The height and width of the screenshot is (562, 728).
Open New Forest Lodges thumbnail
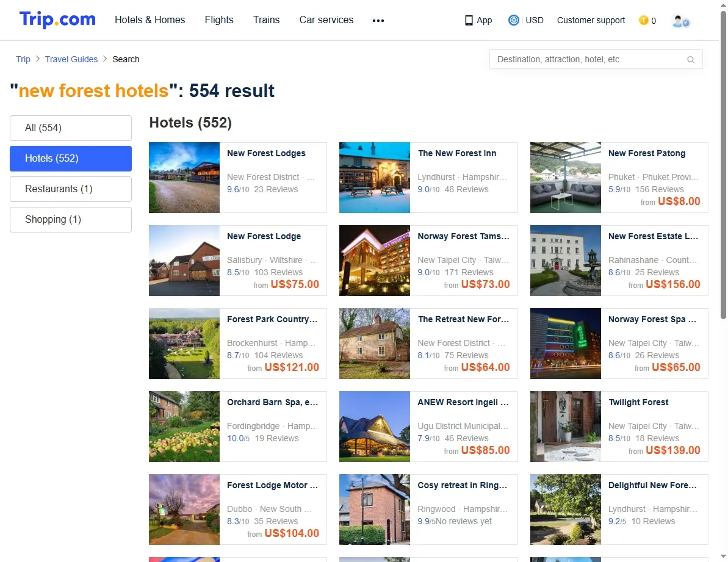click(x=184, y=178)
